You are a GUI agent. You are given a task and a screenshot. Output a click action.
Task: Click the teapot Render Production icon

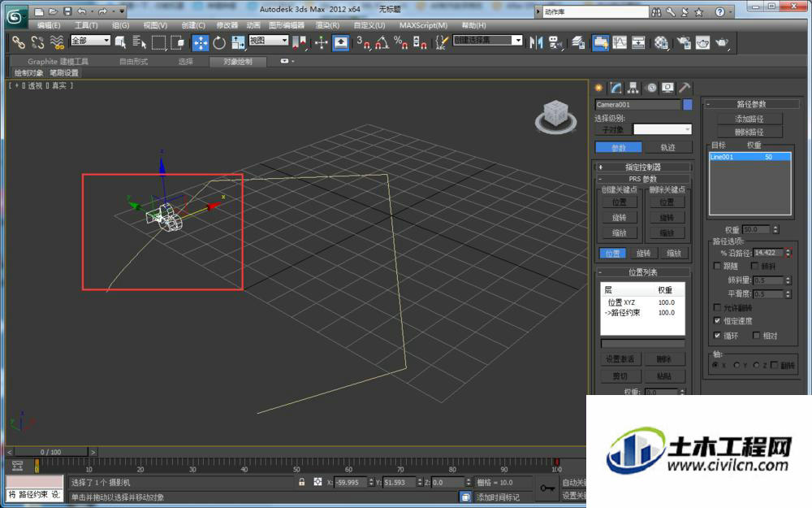click(722, 42)
